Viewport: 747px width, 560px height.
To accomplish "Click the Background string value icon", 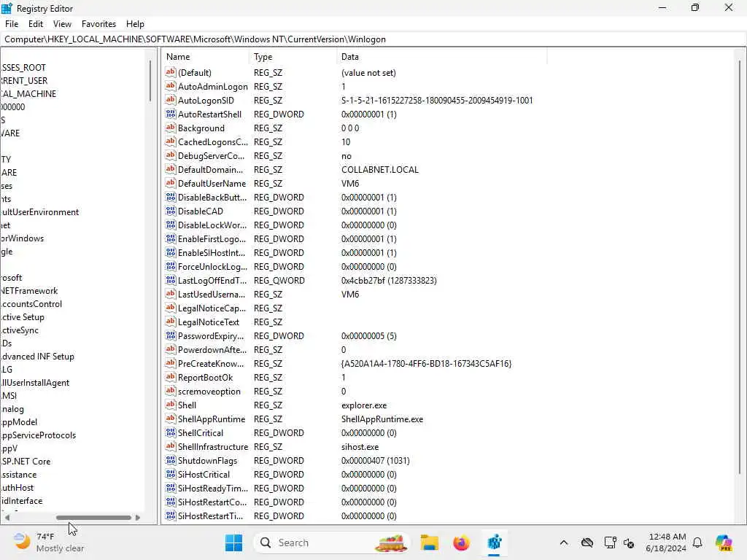I will [x=171, y=128].
